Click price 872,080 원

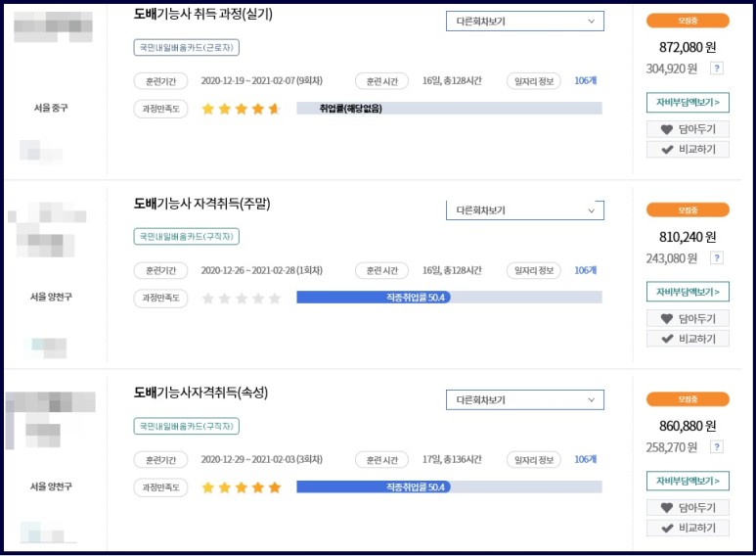click(688, 47)
